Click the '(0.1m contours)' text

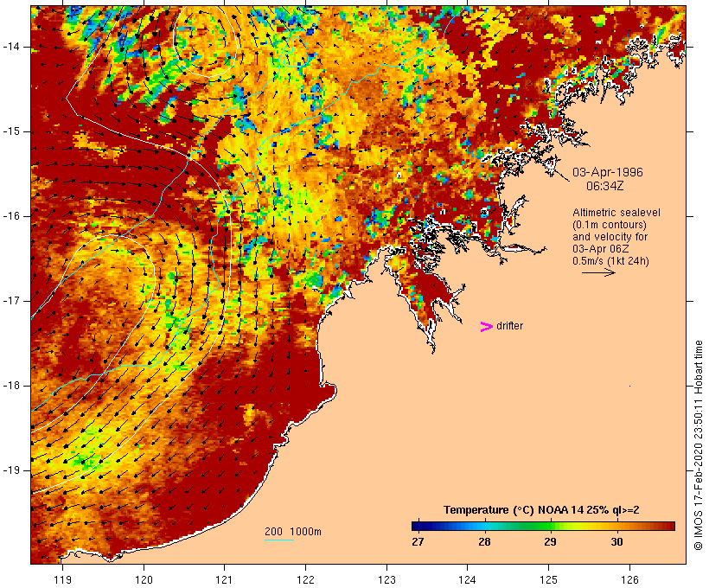(x=609, y=225)
